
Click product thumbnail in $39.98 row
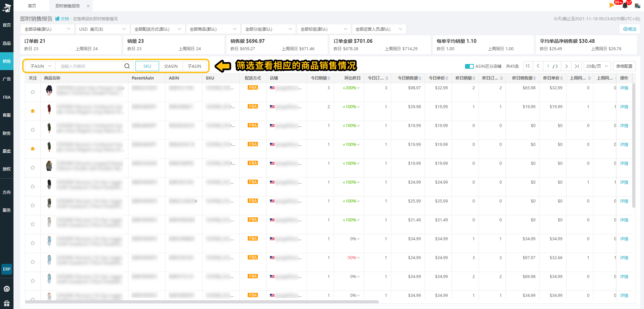click(49, 109)
